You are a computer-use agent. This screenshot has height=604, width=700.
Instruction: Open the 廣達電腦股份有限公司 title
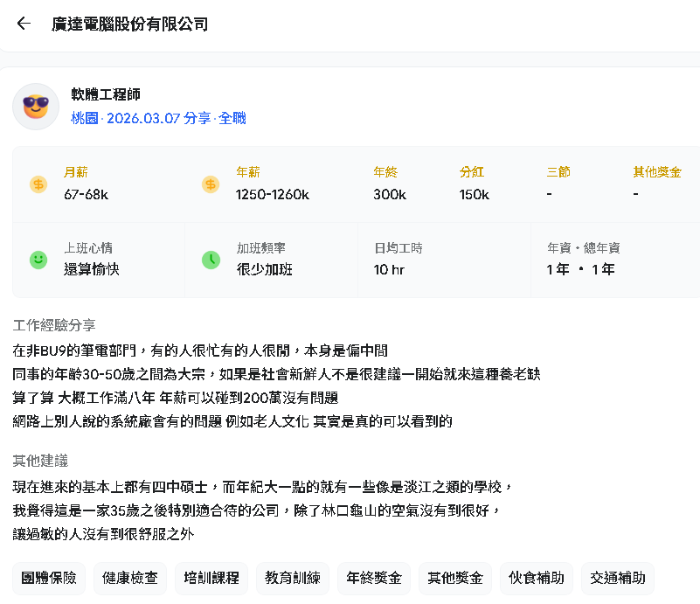tap(130, 24)
